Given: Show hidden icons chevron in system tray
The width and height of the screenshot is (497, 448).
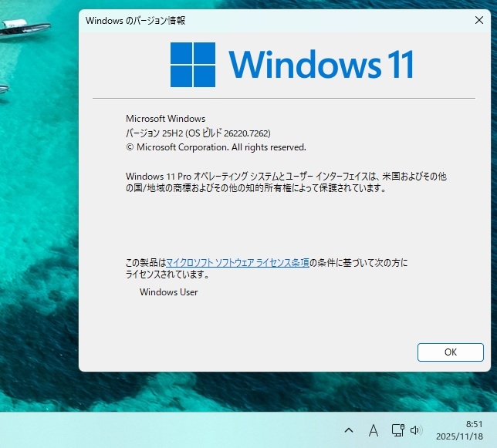Looking at the screenshot, I should coord(349,430).
